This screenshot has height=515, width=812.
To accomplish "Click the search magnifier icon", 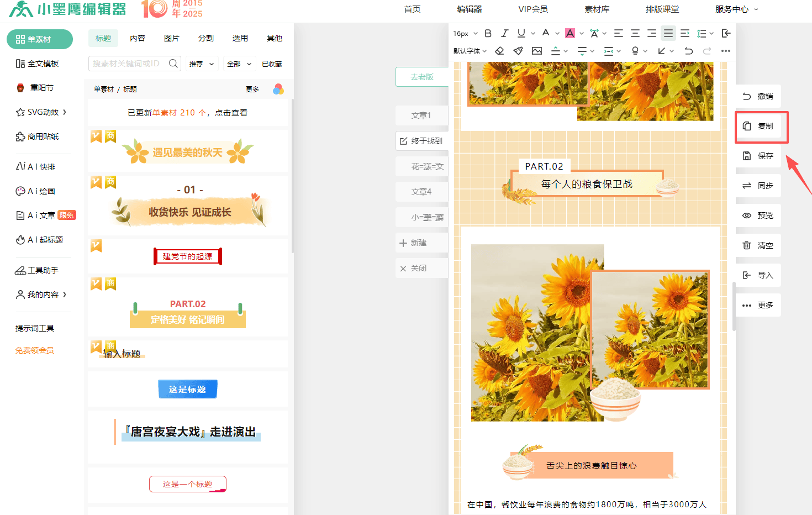I will click(x=173, y=64).
